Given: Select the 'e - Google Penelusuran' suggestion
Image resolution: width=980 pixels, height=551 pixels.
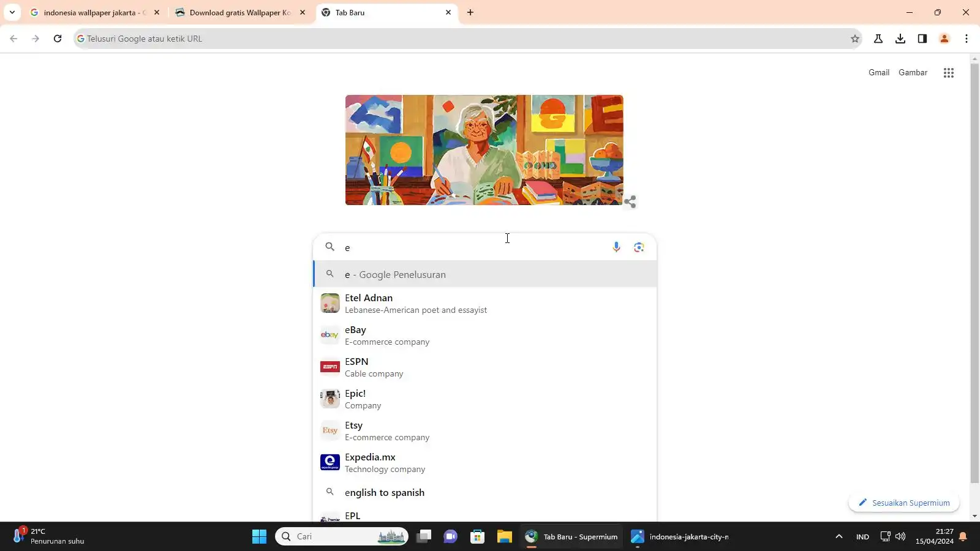Looking at the screenshot, I should coord(484,274).
